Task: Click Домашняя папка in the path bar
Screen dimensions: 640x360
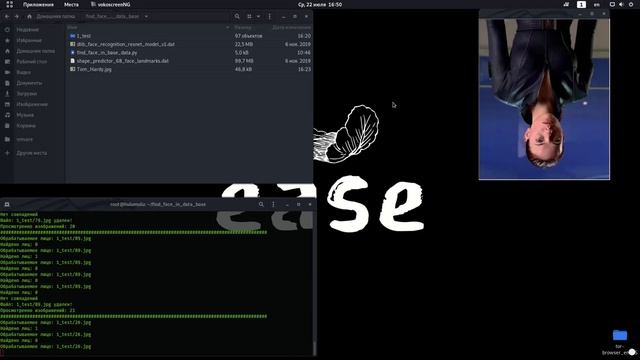Action: (56, 16)
